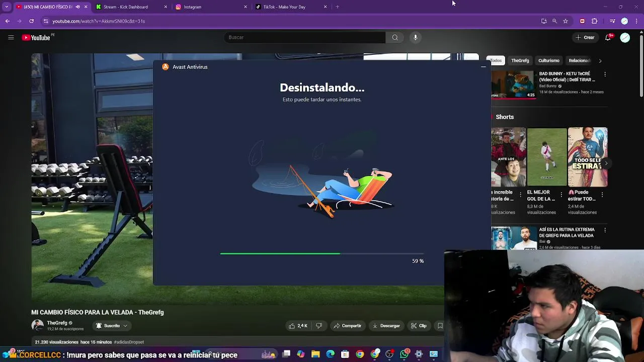Open Microsoft Edge from the taskbar
This screenshot has height=362, width=644.
click(330, 354)
